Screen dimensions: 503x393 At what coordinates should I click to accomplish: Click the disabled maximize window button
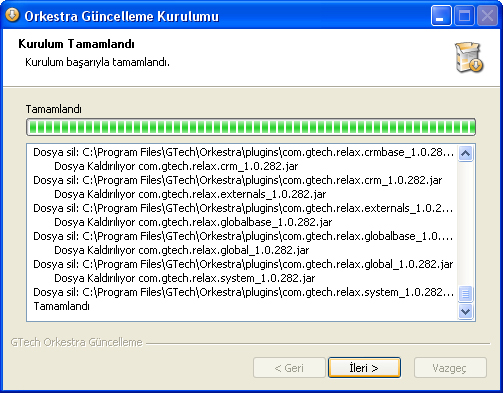pyautogui.click(x=464, y=15)
